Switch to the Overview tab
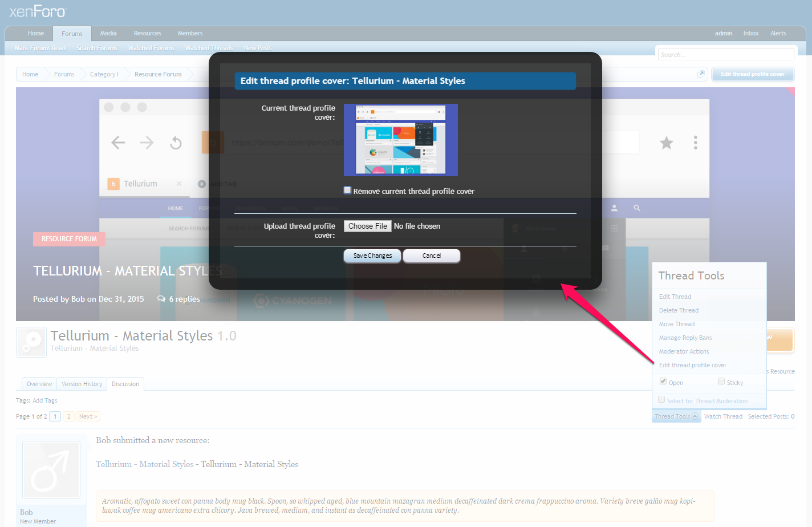The height and width of the screenshot is (527, 812). (x=39, y=384)
